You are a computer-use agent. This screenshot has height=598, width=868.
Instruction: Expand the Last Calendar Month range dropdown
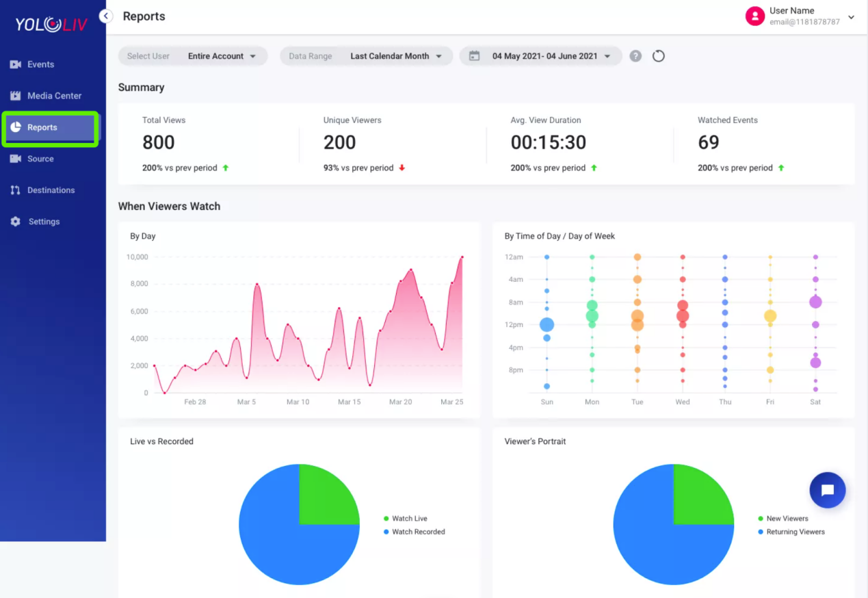(396, 56)
